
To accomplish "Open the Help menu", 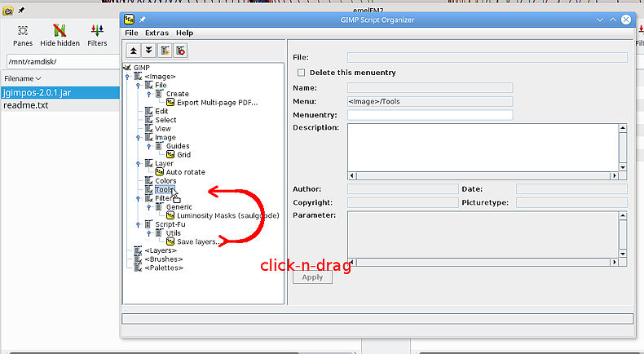I will coord(184,33).
